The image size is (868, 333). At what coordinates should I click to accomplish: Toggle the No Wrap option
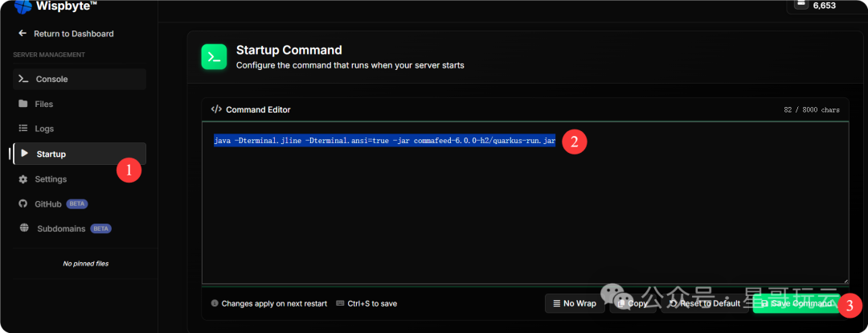click(x=575, y=303)
